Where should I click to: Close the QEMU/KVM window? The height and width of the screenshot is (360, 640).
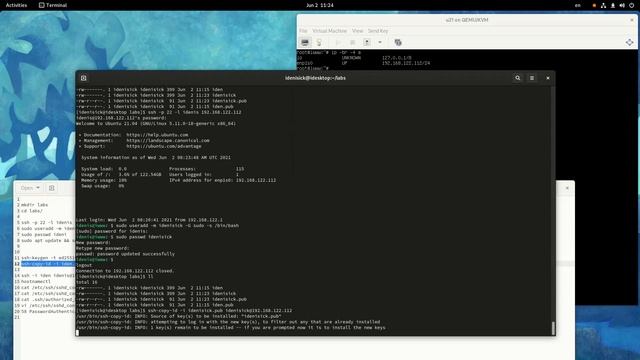[x=632, y=20]
